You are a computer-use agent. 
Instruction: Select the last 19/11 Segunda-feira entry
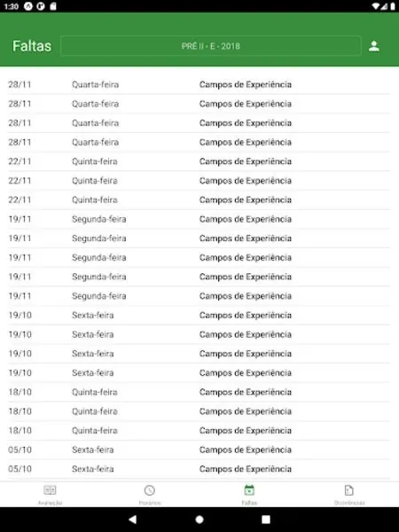coord(199,296)
